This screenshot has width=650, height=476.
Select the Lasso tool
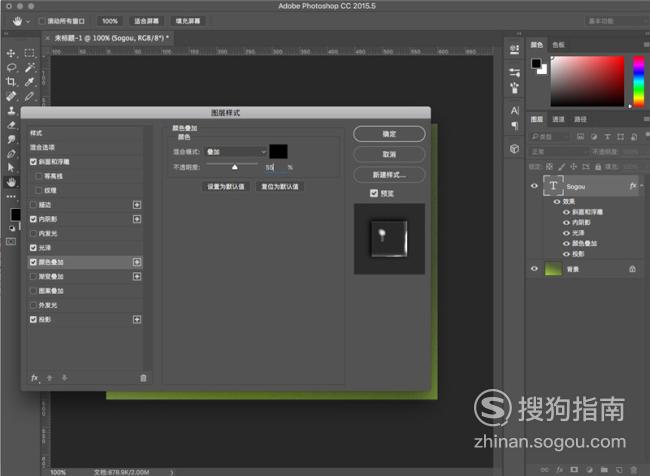pyautogui.click(x=11, y=68)
